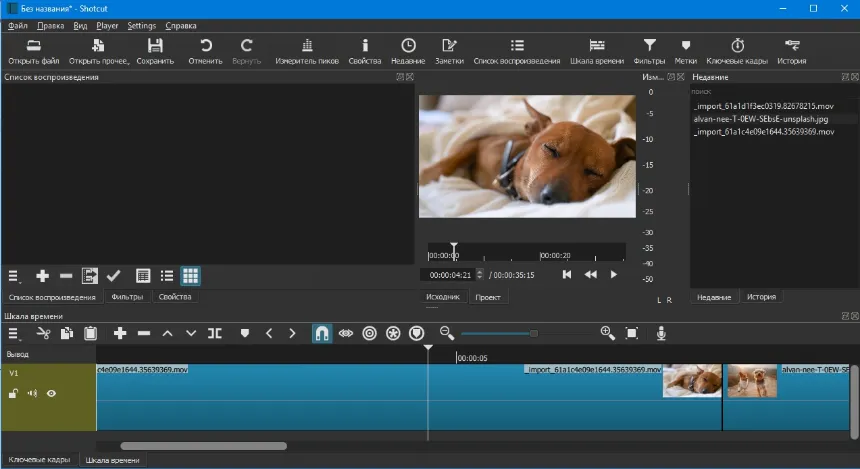Open the Метки markers panel

(686, 52)
